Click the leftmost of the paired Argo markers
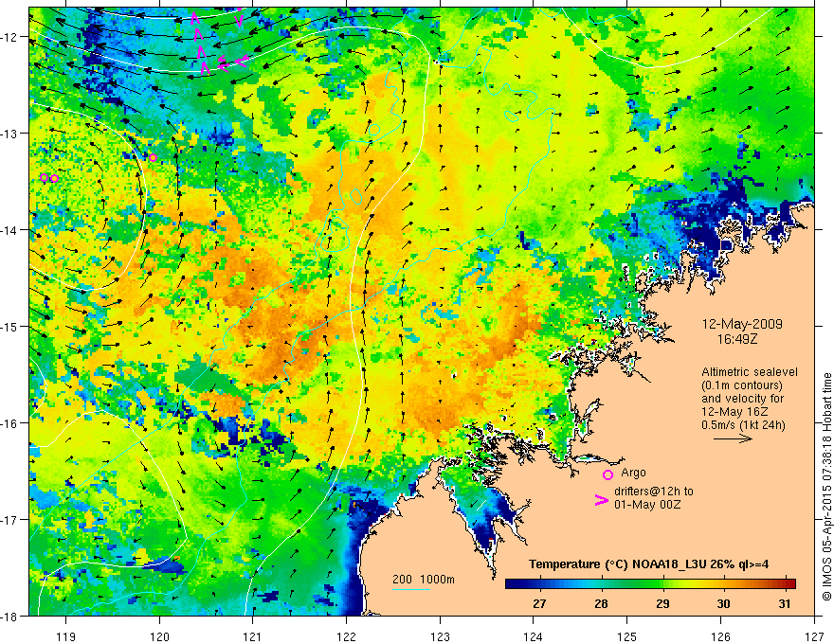This screenshot has width=834, height=644. pos(45,177)
